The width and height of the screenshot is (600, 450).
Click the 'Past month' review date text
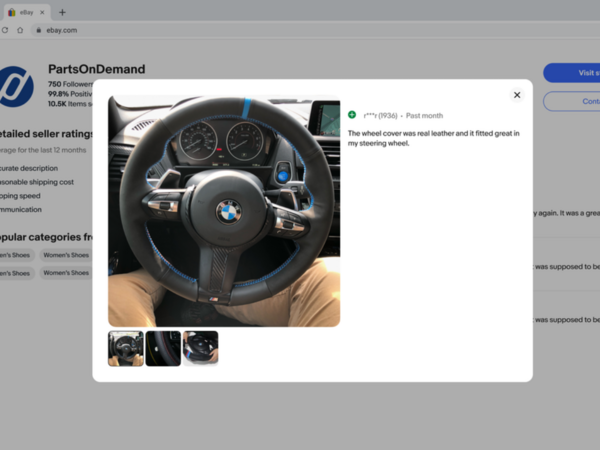pyautogui.click(x=424, y=116)
